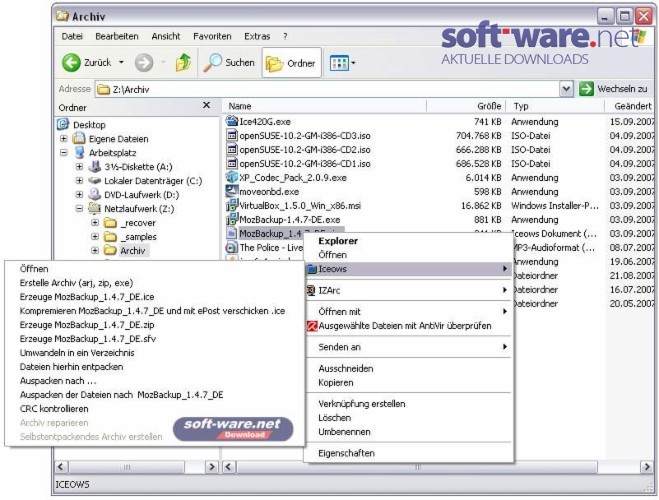
Task: Click the Ice420G.exe file icon
Action: pyautogui.click(x=232, y=121)
